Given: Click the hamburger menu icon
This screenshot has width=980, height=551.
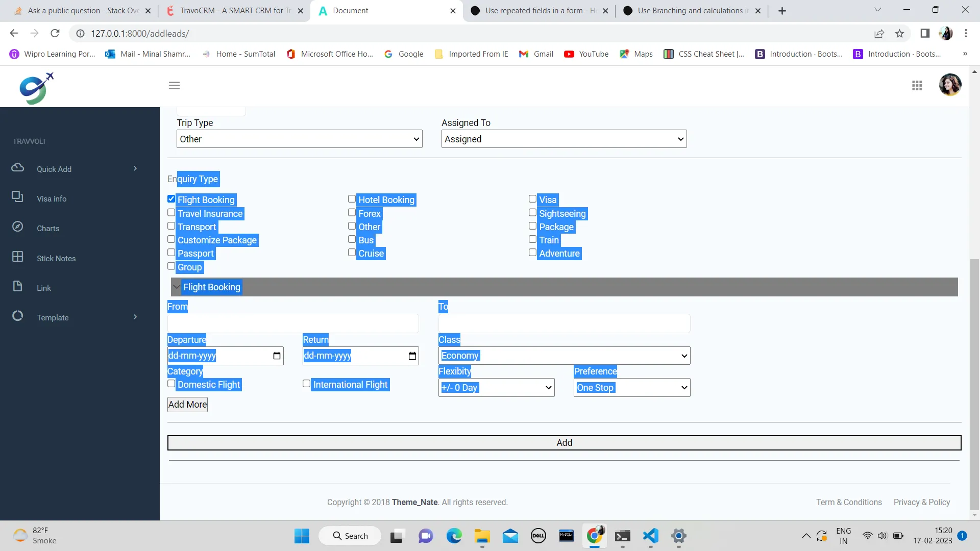Looking at the screenshot, I should (x=174, y=85).
